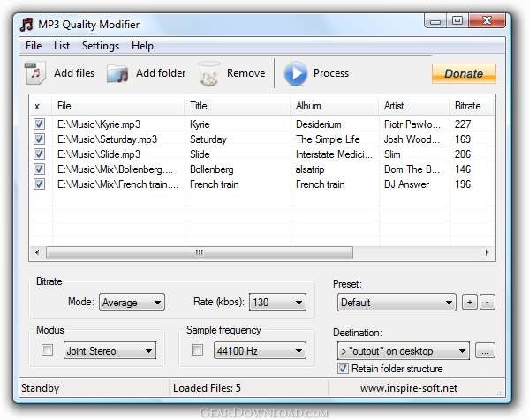The image size is (529, 420).
Task: Click the browse (...) button for the destination
Action: pos(485,351)
